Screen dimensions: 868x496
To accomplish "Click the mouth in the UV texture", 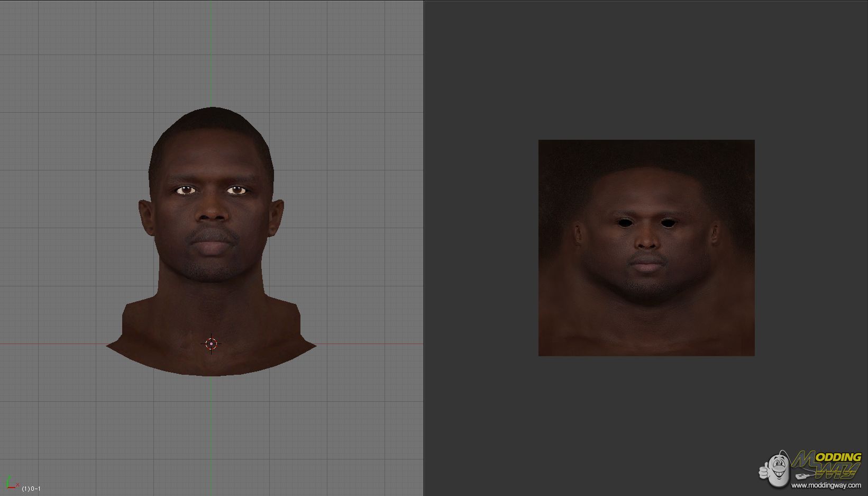I will coord(646,263).
